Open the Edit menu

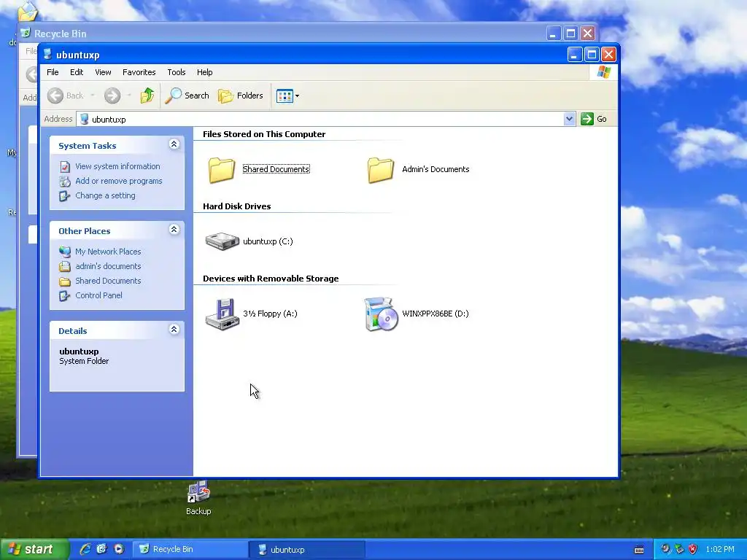[x=77, y=72]
